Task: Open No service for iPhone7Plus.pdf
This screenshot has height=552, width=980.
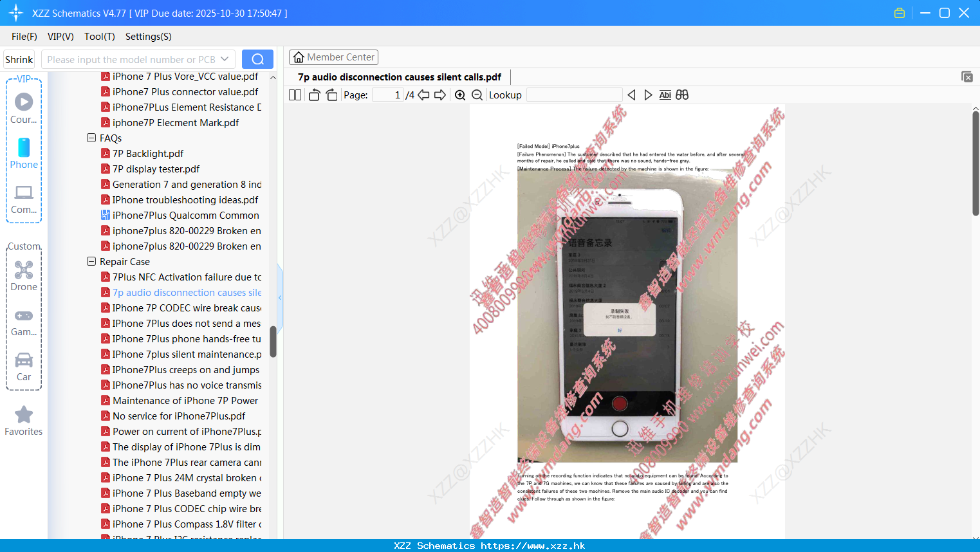Action: coord(179,416)
